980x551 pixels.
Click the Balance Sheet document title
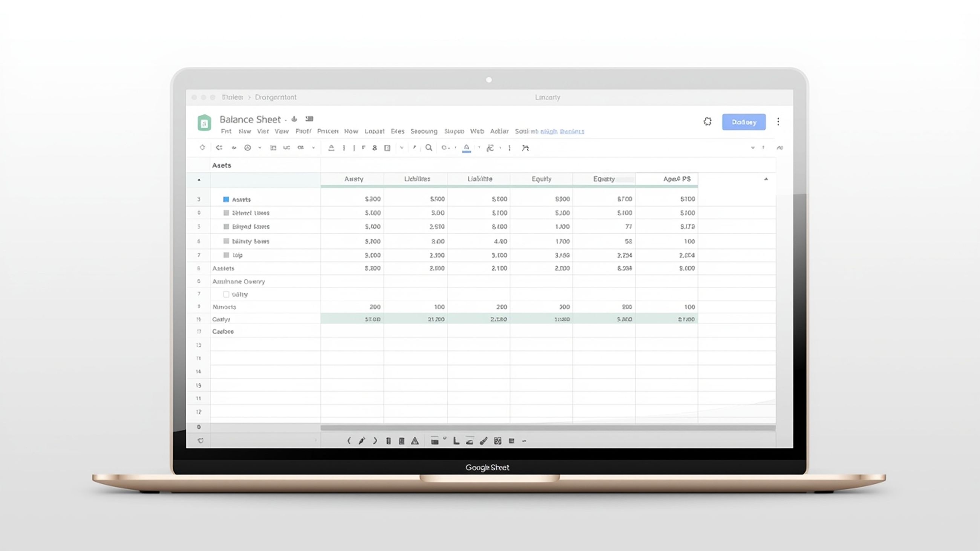250,119
